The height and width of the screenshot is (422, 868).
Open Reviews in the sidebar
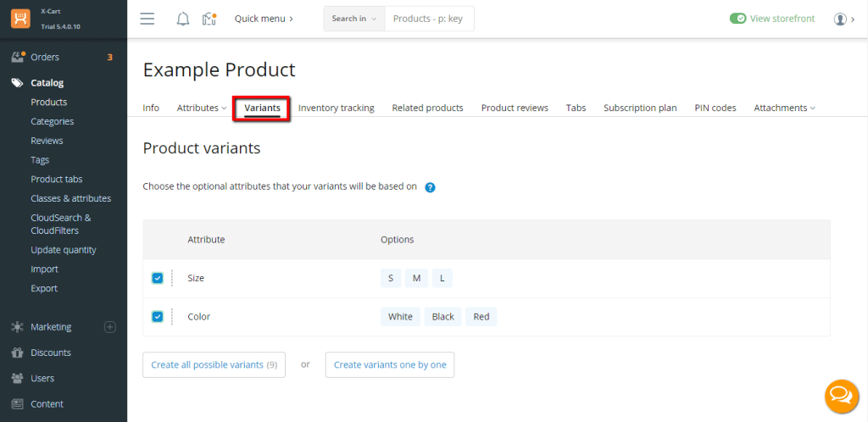coord(47,141)
